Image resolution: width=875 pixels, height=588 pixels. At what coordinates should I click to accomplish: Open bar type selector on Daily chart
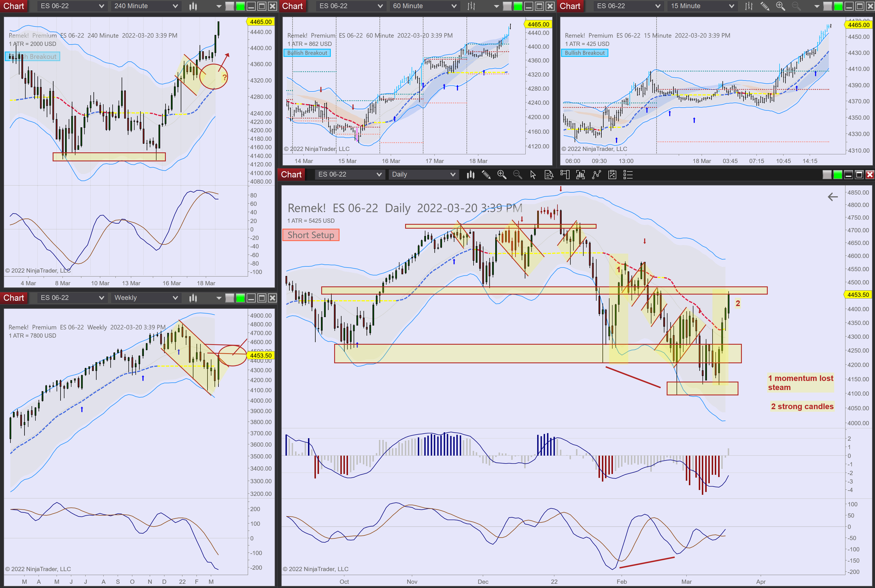coord(470,175)
